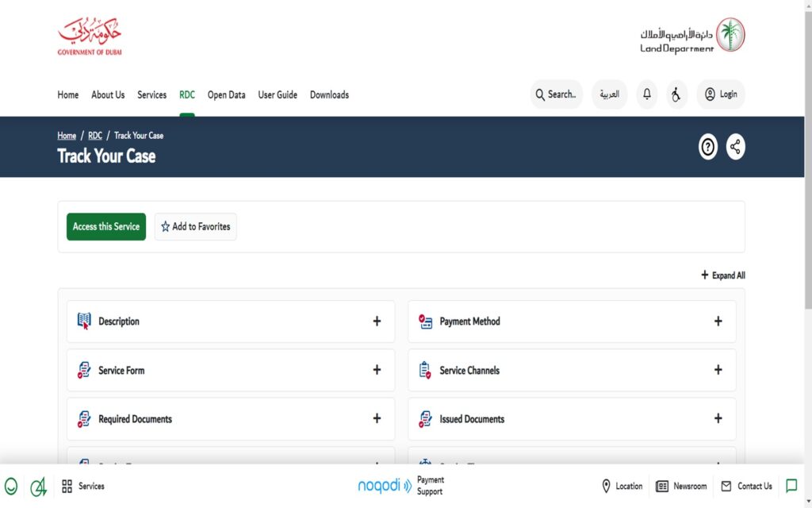The height and width of the screenshot is (508, 812).
Task: Click the notifications bell icon
Action: click(646, 94)
